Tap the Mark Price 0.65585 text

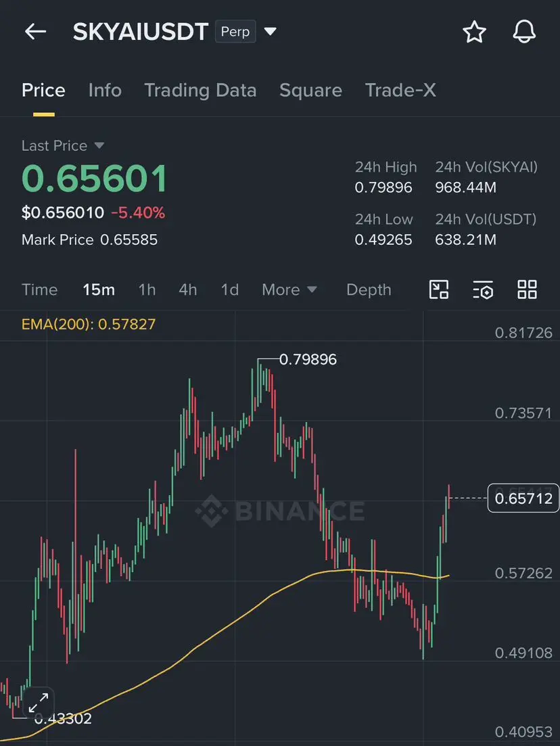[x=89, y=240]
